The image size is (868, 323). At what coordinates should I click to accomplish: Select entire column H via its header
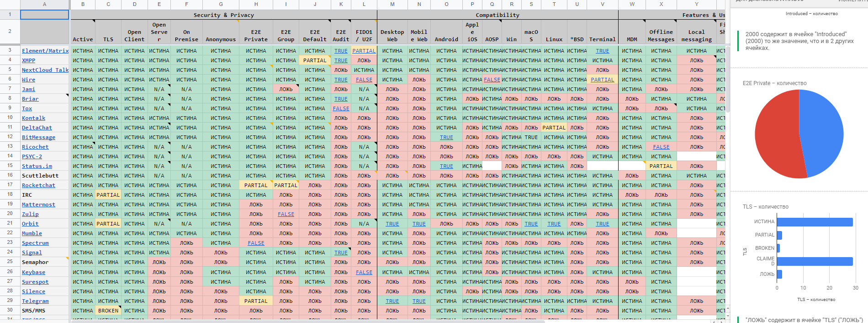pos(256,4)
